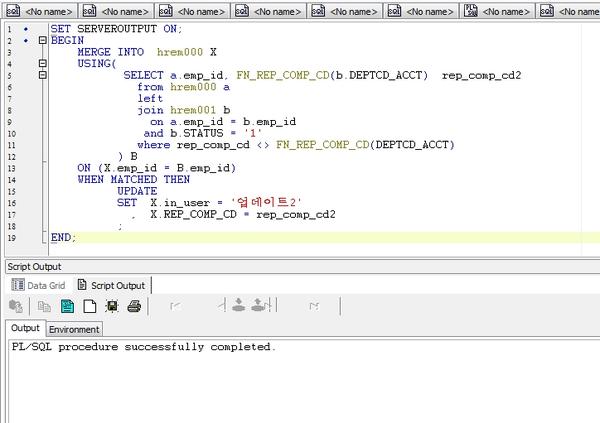This screenshot has width=600, height=423.
Task: Switch to the fifth <No name> SQL tab
Action: (344, 11)
